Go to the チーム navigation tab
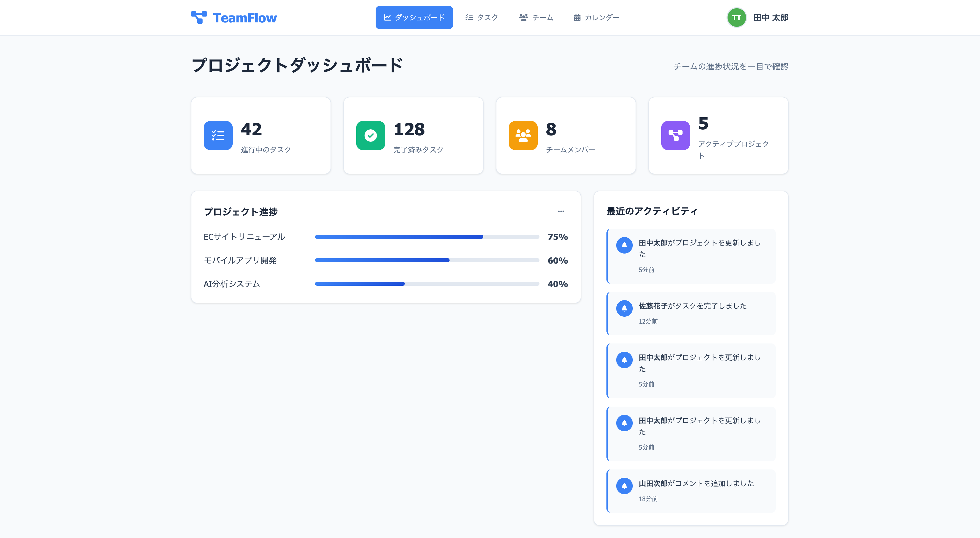The width and height of the screenshot is (980, 538). [x=536, y=18]
